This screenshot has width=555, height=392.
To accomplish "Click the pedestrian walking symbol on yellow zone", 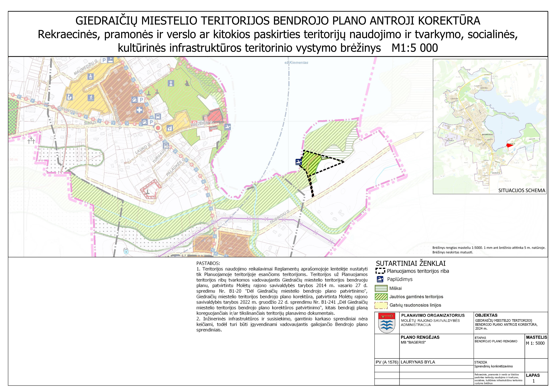I will [x=91, y=98].
